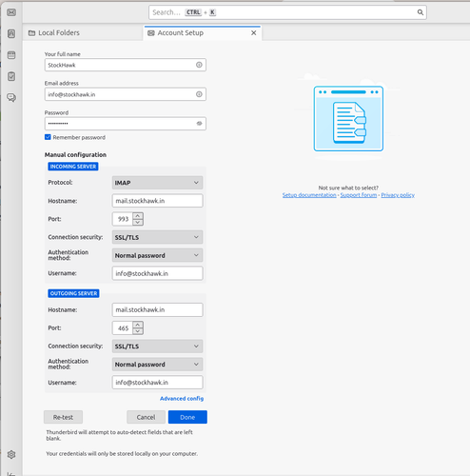Toggle the Remember password checkbox

pos(48,137)
